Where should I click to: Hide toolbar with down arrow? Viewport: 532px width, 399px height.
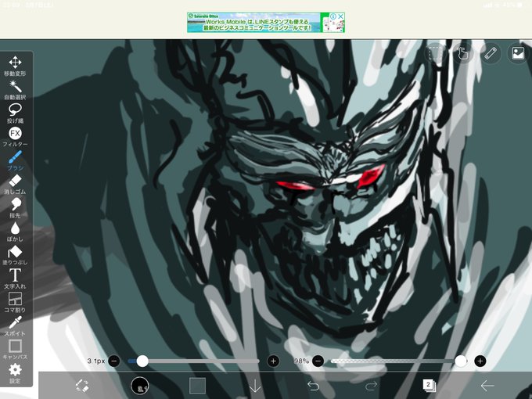pos(255,386)
